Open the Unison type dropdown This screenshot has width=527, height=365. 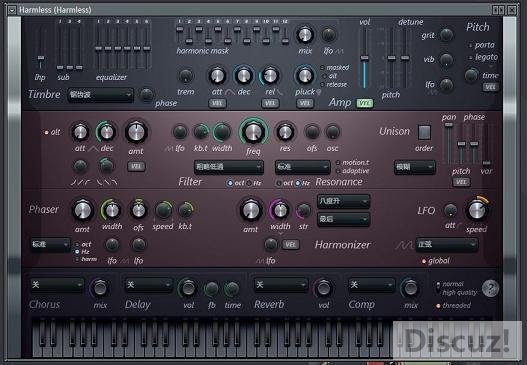pyautogui.click(x=414, y=167)
